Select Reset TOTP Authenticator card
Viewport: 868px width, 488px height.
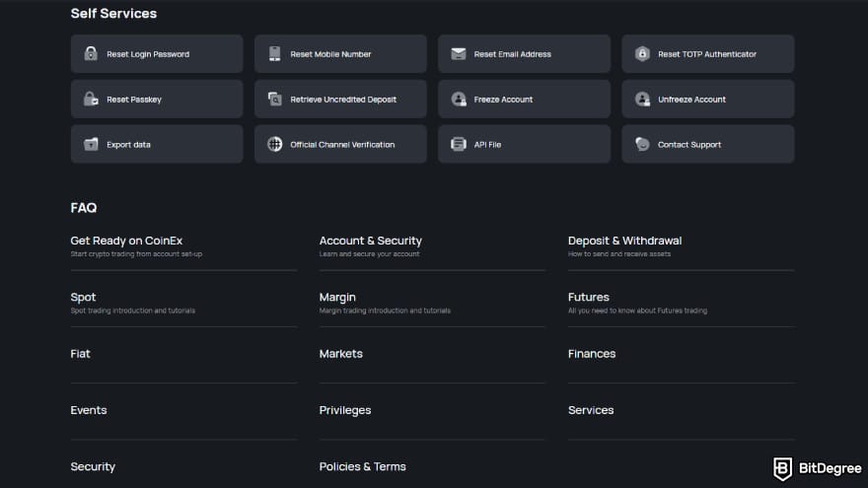pos(708,53)
